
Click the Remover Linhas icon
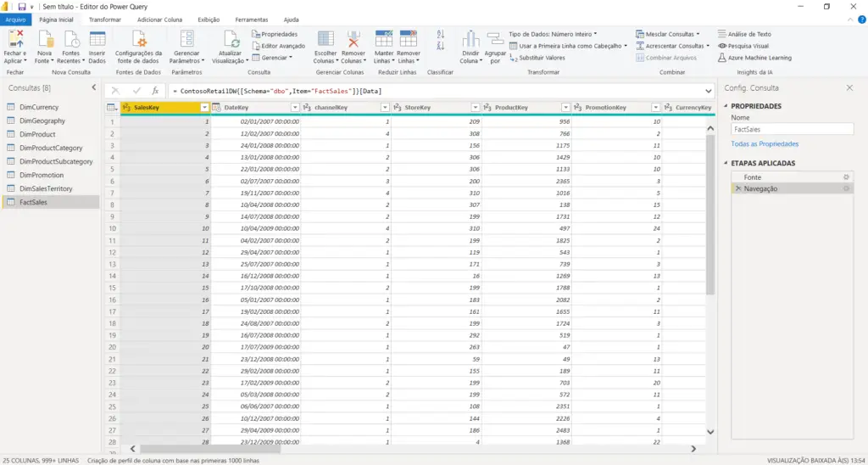pos(409,39)
